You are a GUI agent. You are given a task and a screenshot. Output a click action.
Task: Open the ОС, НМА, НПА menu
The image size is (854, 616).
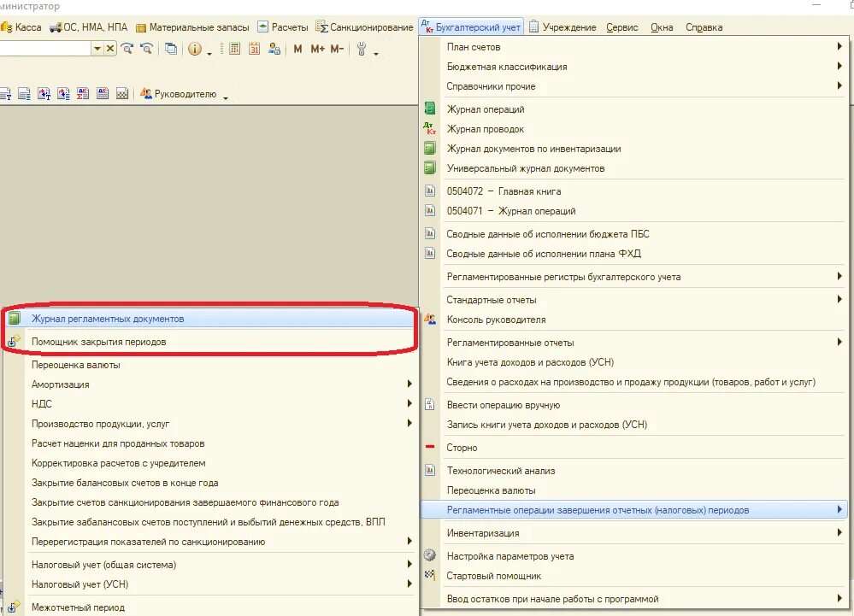89,27
